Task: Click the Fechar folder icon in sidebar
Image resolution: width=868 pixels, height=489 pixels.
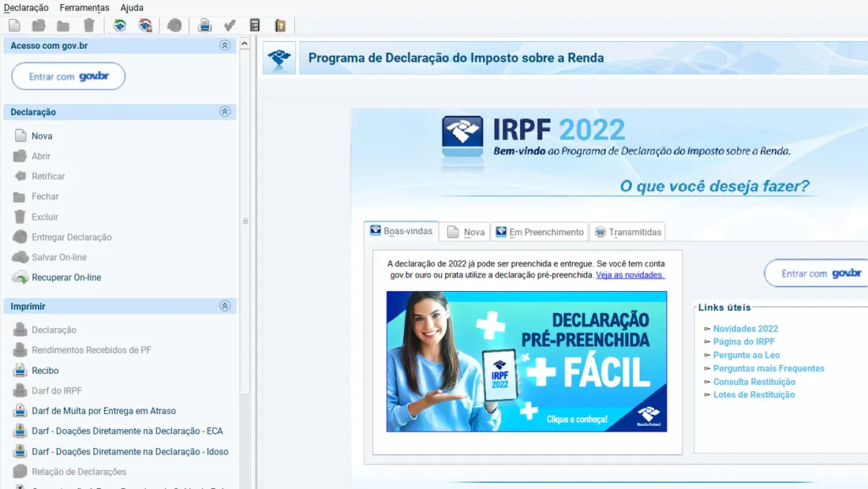Action: click(20, 196)
